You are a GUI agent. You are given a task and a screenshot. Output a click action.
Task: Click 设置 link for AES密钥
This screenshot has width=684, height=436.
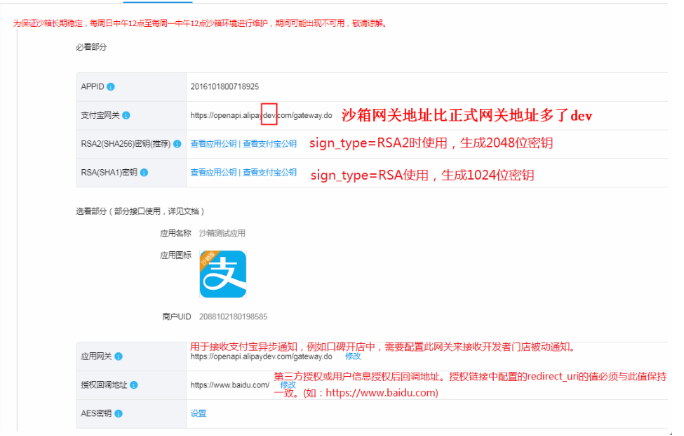click(198, 413)
